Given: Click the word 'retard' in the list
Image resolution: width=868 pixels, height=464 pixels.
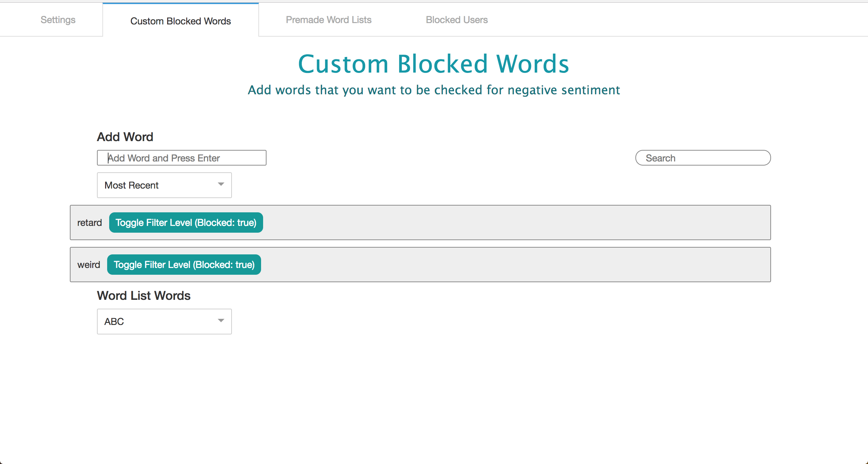Looking at the screenshot, I should point(90,223).
